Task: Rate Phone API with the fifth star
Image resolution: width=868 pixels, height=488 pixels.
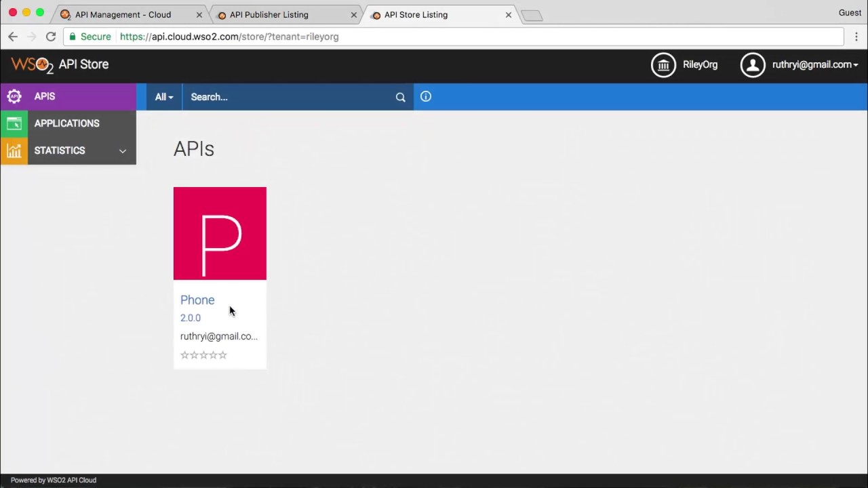Action: [x=222, y=355]
